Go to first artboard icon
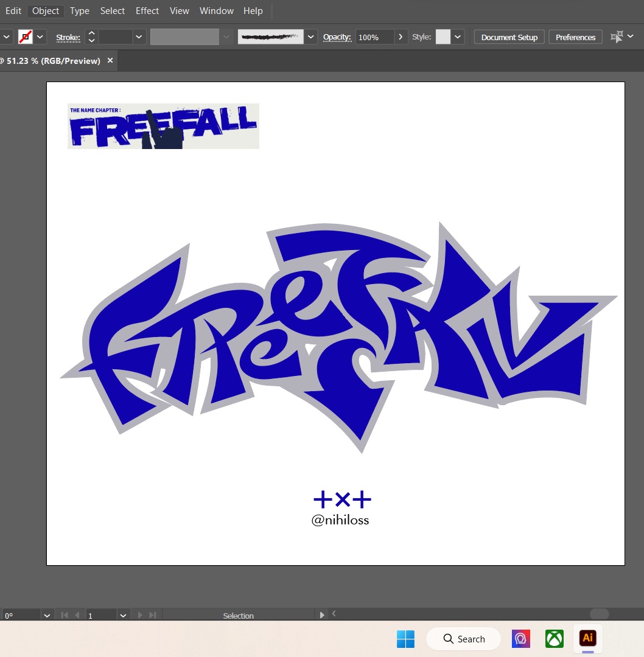 pyautogui.click(x=64, y=615)
